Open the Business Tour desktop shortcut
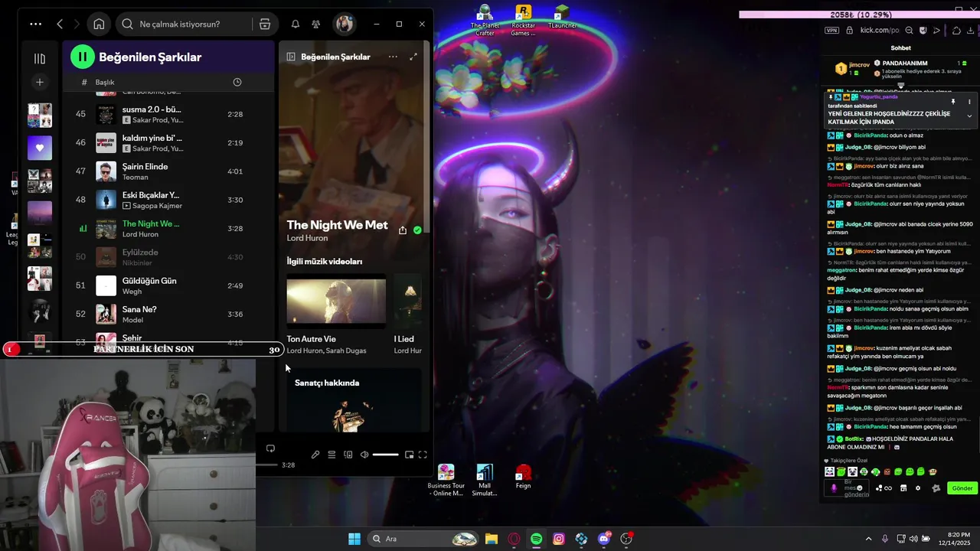Viewport: 980px width, 551px height. [x=446, y=481]
